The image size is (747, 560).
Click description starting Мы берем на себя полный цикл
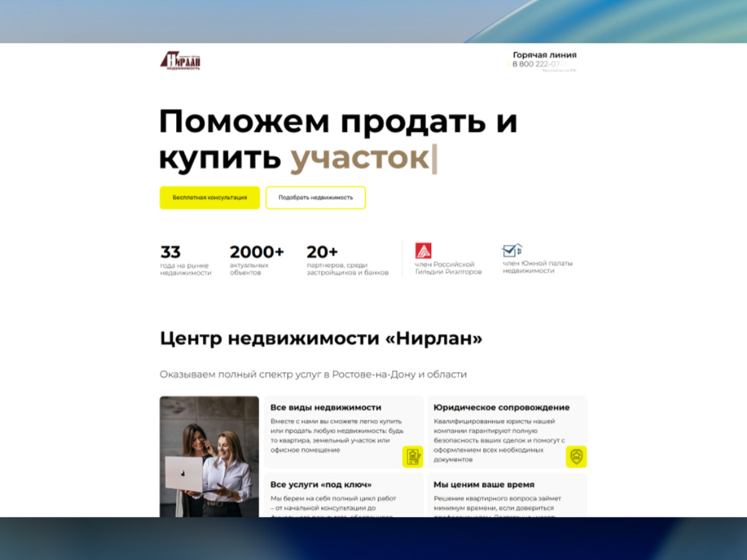[333, 505]
